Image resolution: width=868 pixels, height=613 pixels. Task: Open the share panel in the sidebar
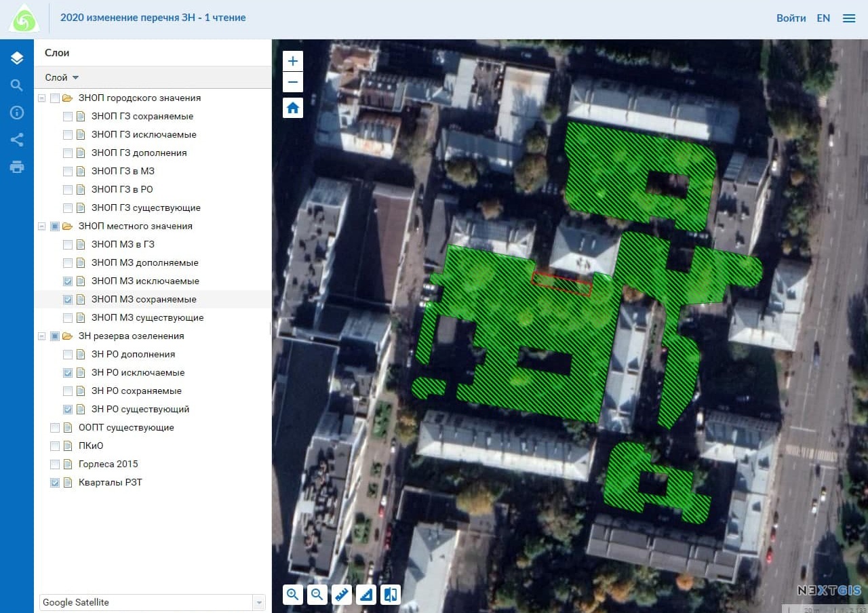tap(17, 140)
